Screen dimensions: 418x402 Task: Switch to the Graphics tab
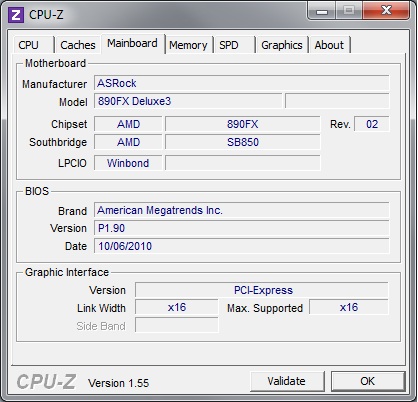pyautogui.click(x=282, y=45)
